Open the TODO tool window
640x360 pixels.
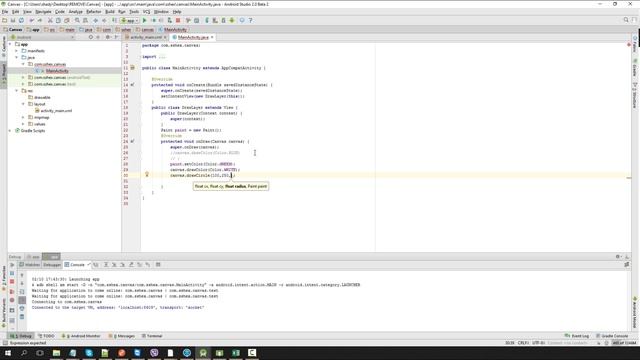point(46,336)
